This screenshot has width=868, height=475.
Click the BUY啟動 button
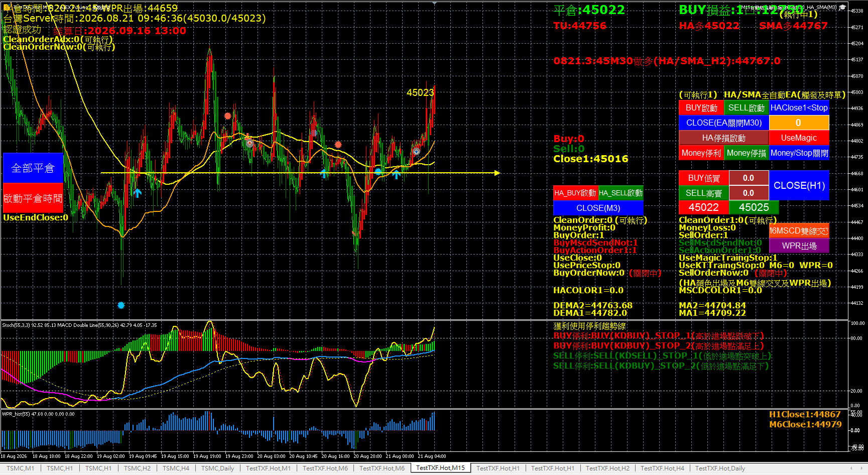701,108
